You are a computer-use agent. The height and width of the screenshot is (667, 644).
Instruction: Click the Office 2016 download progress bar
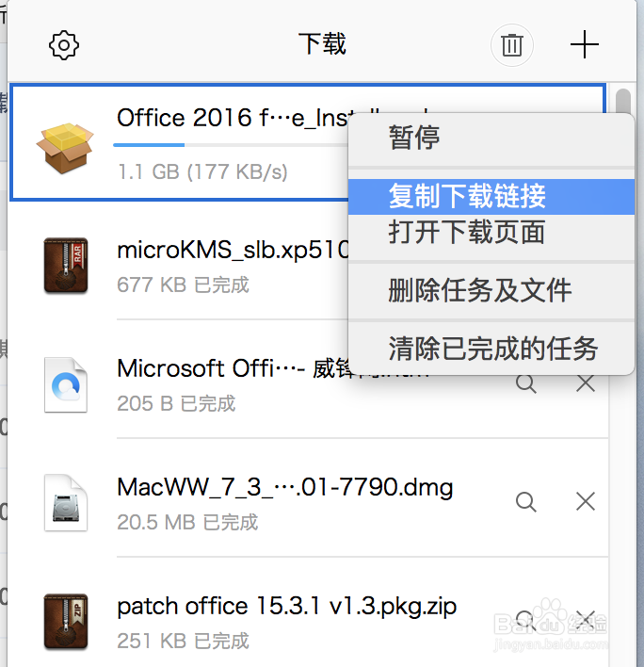pos(231,145)
